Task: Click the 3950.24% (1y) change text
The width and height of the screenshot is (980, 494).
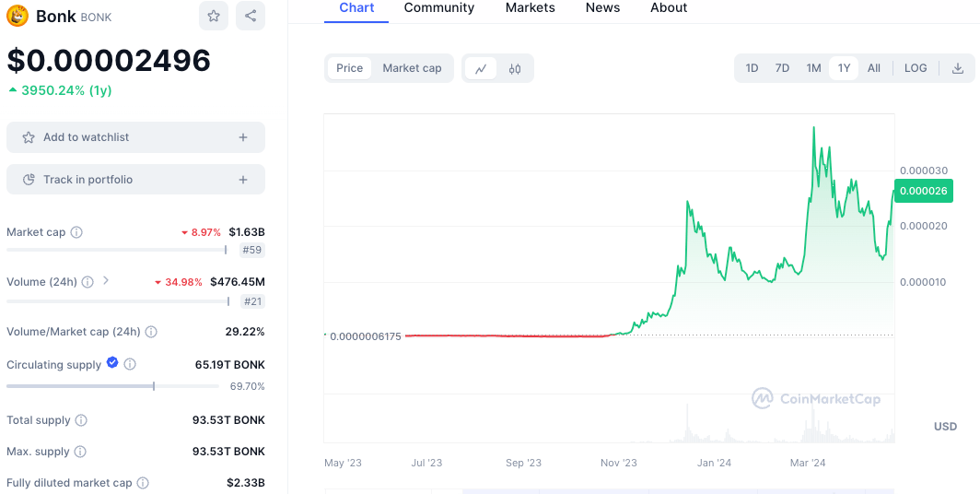Action: [x=66, y=90]
